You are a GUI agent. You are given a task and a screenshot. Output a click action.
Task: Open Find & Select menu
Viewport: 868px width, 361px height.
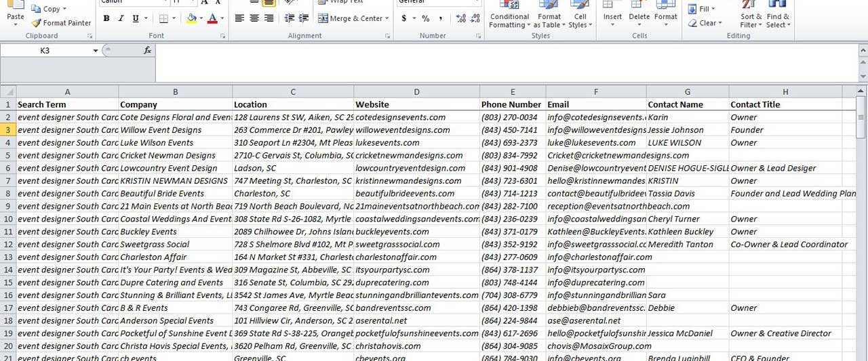778,15
